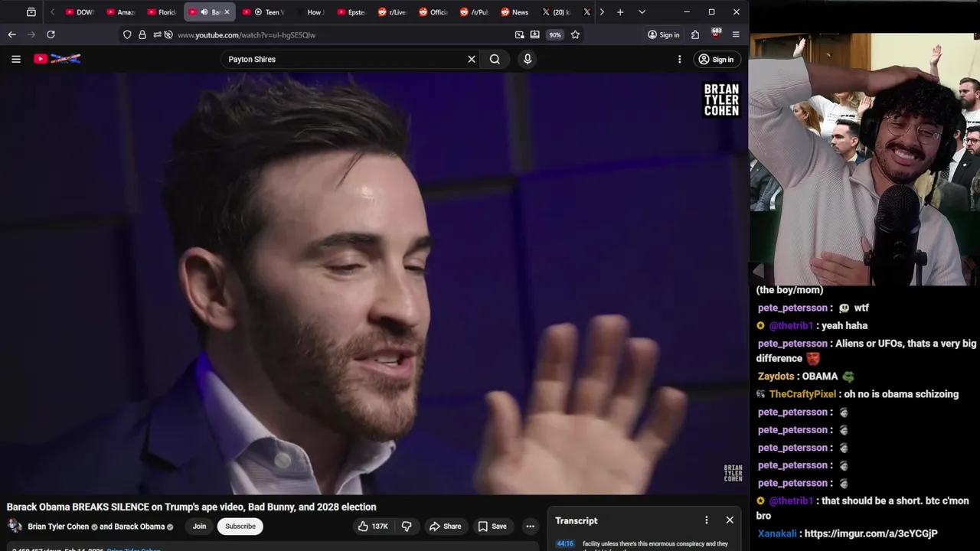The height and width of the screenshot is (551, 980).
Task: Open a new browser tab with plus
Action: (x=620, y=12)
